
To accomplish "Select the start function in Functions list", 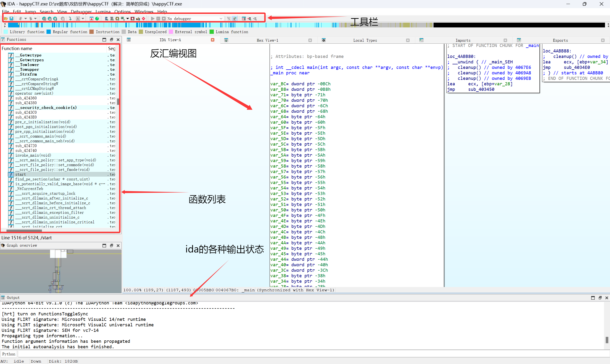I will (x=20, y=174).
